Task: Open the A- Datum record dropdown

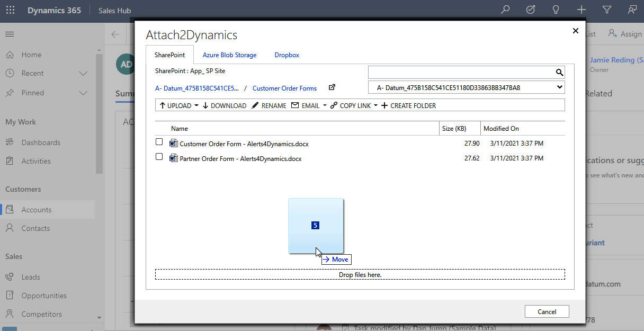Action: tap(466, 87)
